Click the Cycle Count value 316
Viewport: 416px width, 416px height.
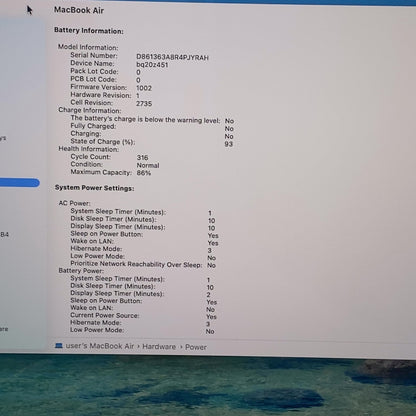pyautogui.click(x=142, y=157)
